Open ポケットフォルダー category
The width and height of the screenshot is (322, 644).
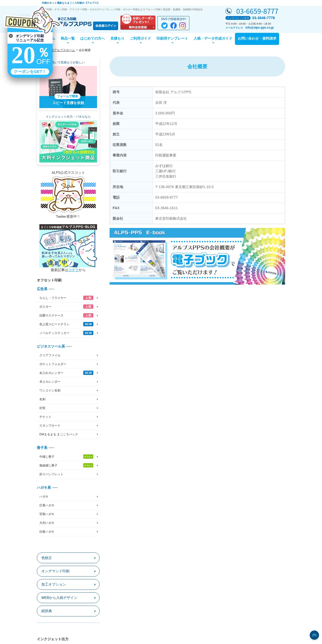pos(68,364)
